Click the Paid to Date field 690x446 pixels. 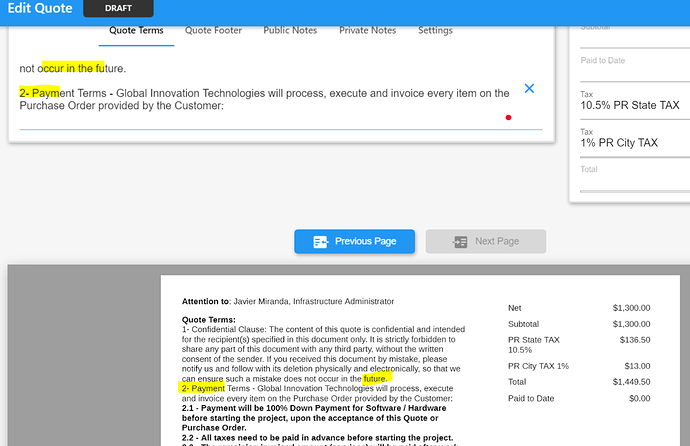(635, 66)
